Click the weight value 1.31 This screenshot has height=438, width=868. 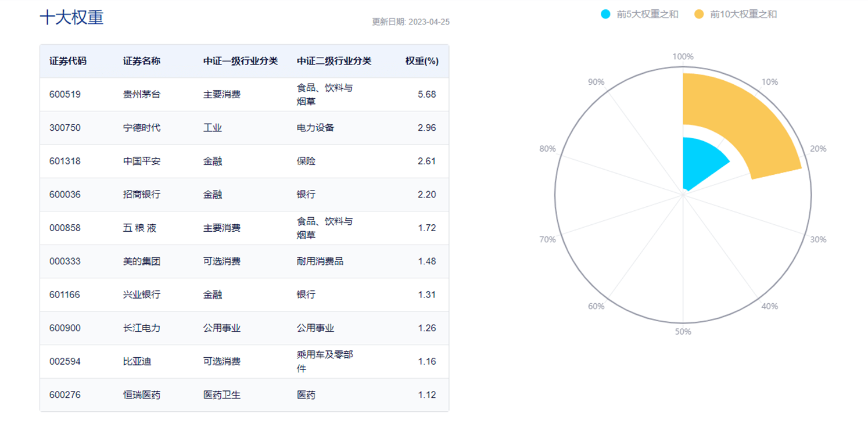426,295
